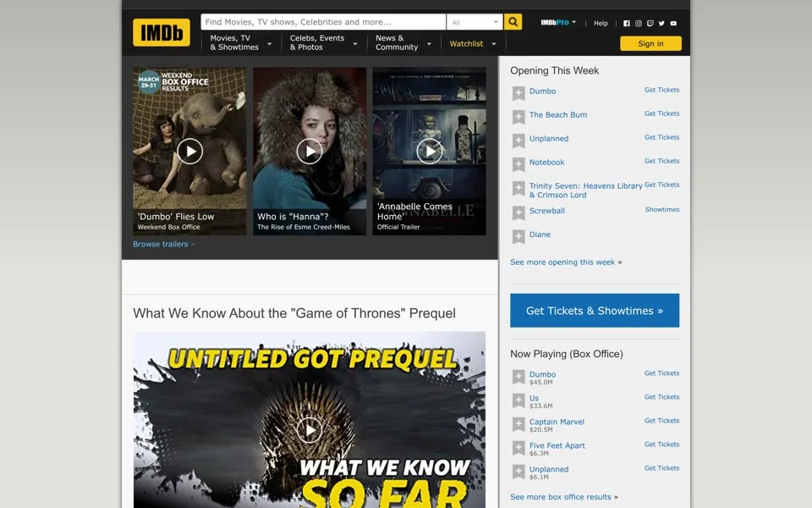
Task: Play the Untitled GOT Prequel video
Action: pyautogui.click(x=310, y=430)
